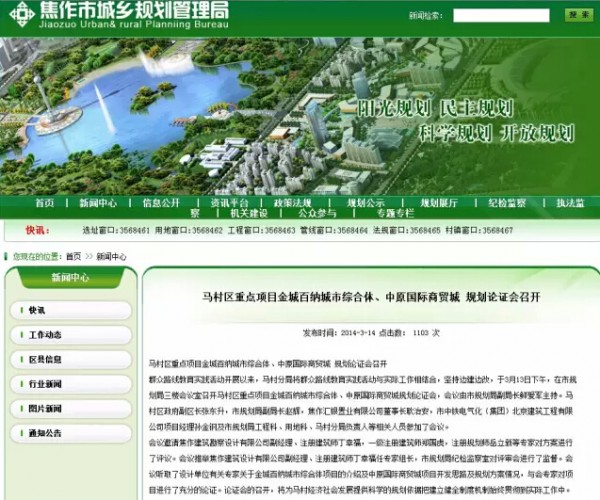Image resolution: width=600 pixels, height=500 pixels.
Task: Select 行业新闻 in the left sidebar
Action: point(45,383)
